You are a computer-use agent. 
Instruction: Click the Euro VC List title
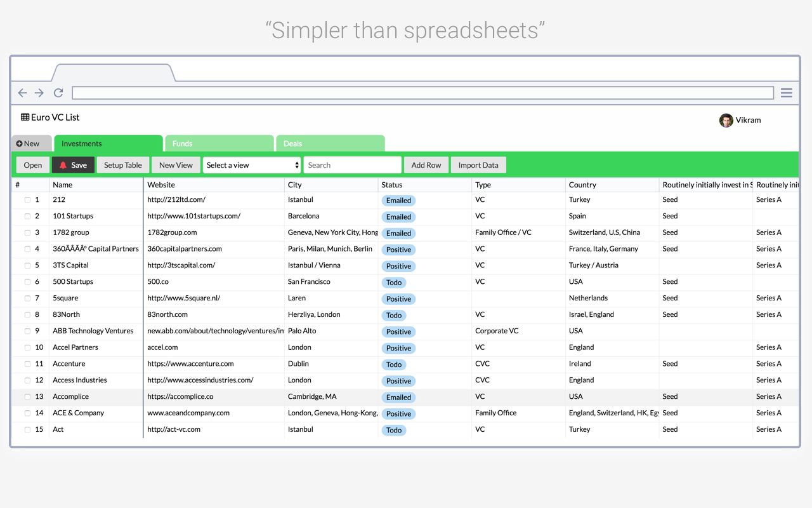(x=55, y=117)
